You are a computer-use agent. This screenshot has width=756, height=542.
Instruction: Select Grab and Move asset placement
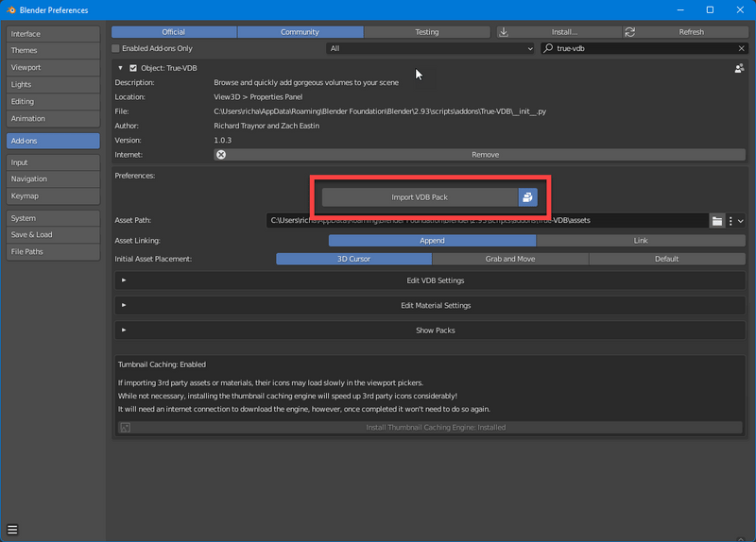tap(509, 259)
